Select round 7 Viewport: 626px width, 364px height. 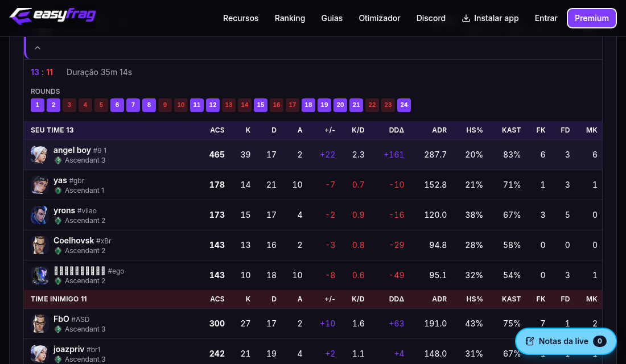(x=133, y=105)
